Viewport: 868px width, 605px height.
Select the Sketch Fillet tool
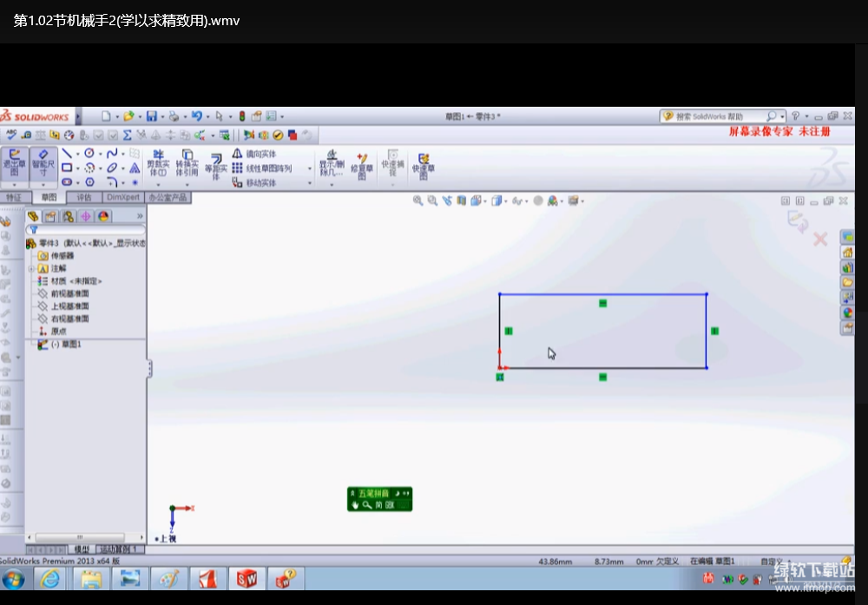click(x=112, y=182)
